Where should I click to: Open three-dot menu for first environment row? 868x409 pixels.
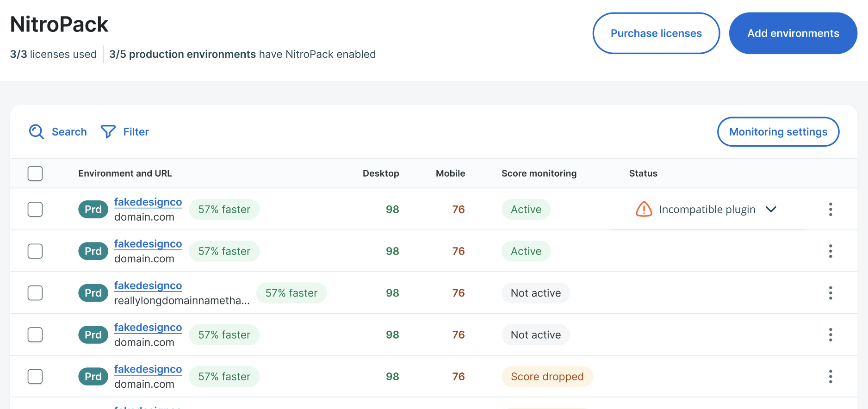click(x=831, y=210)
